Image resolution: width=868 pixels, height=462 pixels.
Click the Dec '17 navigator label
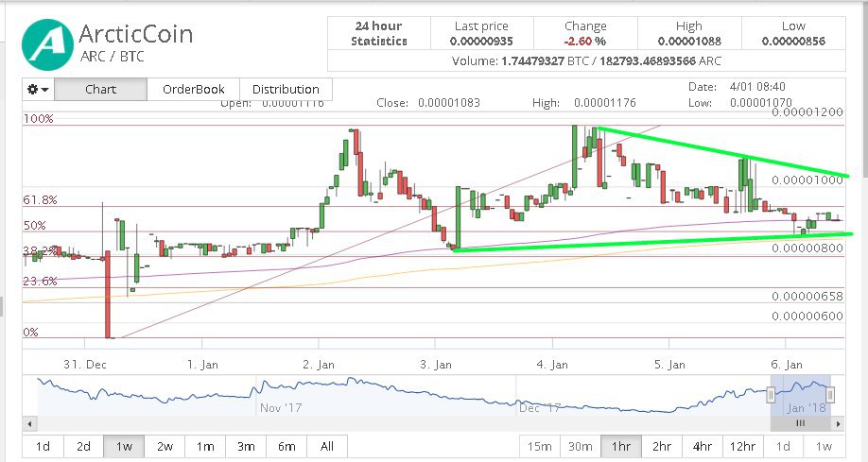click(540, 408)
